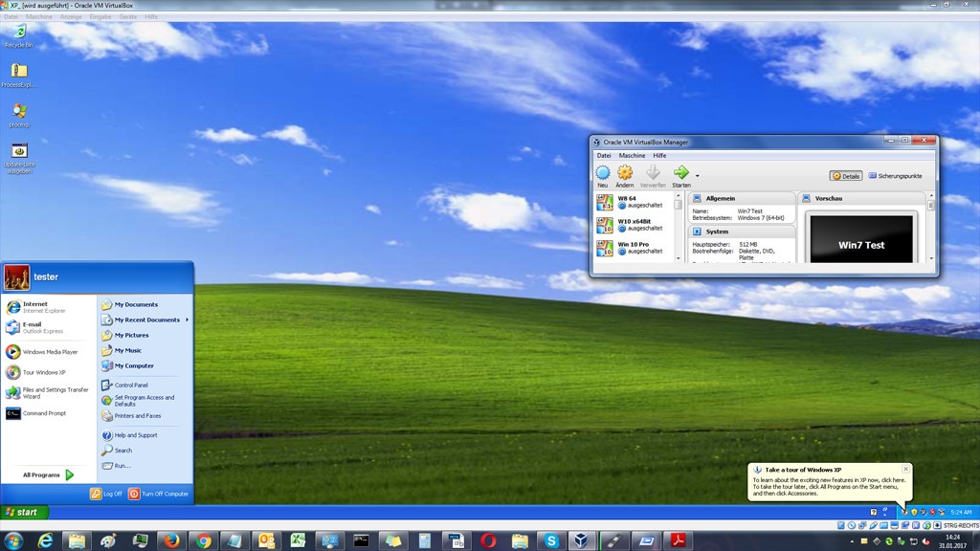This screenshot has height=551, width=980.
Task: Click the Vorschau section header
Action: [x=862, y=199]
